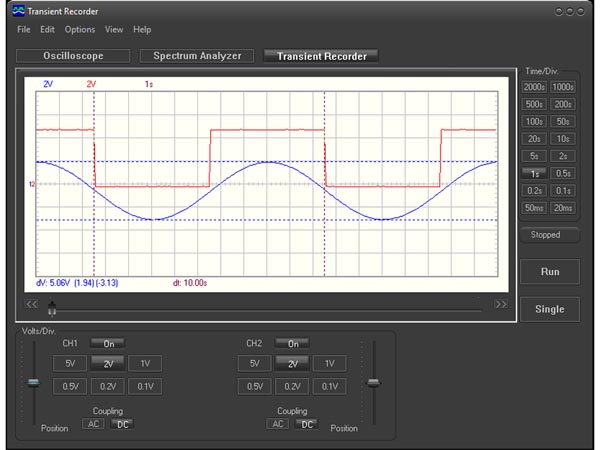Open the Edit menu
600x450 pixels.
[47, 29]
